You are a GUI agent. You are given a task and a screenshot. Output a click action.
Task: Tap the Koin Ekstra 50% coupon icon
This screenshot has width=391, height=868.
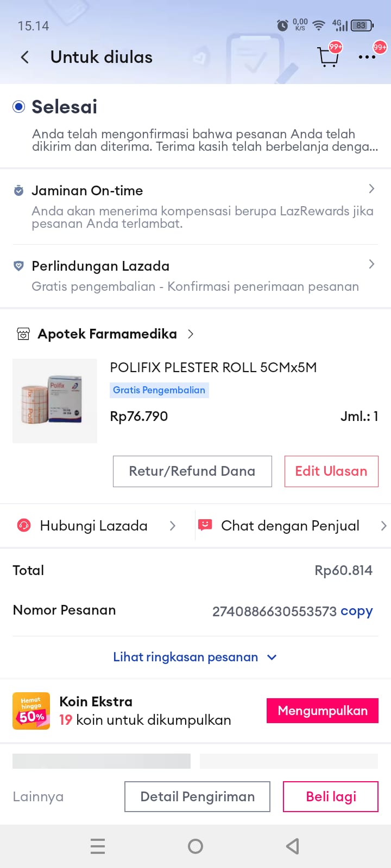tap(31, 711)
